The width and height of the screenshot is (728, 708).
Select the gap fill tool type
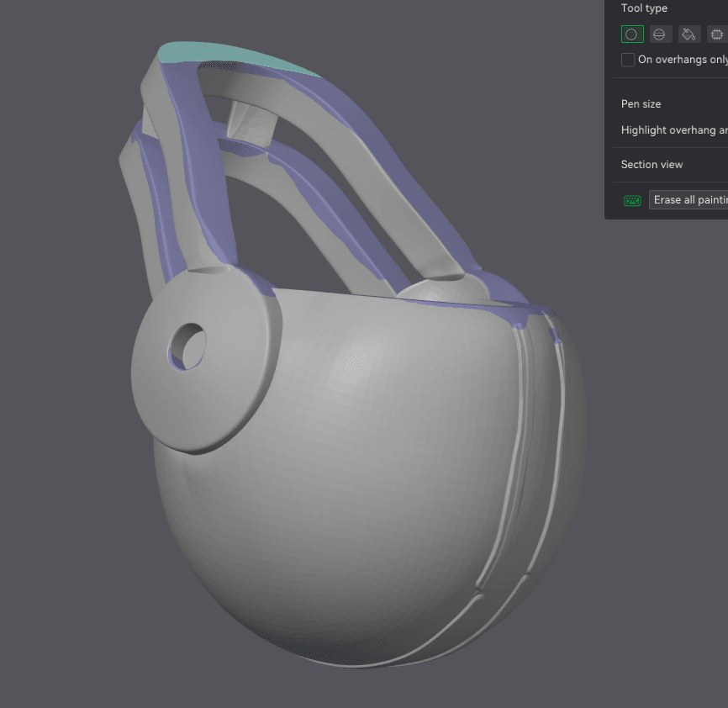point(717,34)
